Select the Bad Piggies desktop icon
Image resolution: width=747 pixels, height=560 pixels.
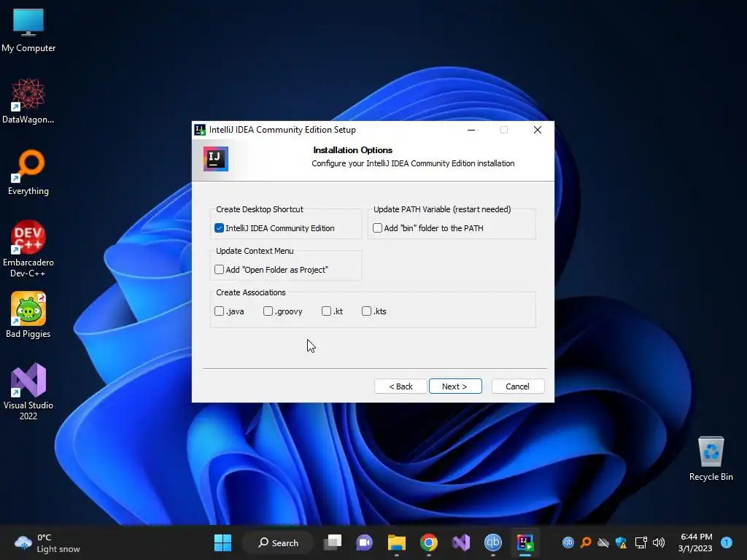[28, 315]
